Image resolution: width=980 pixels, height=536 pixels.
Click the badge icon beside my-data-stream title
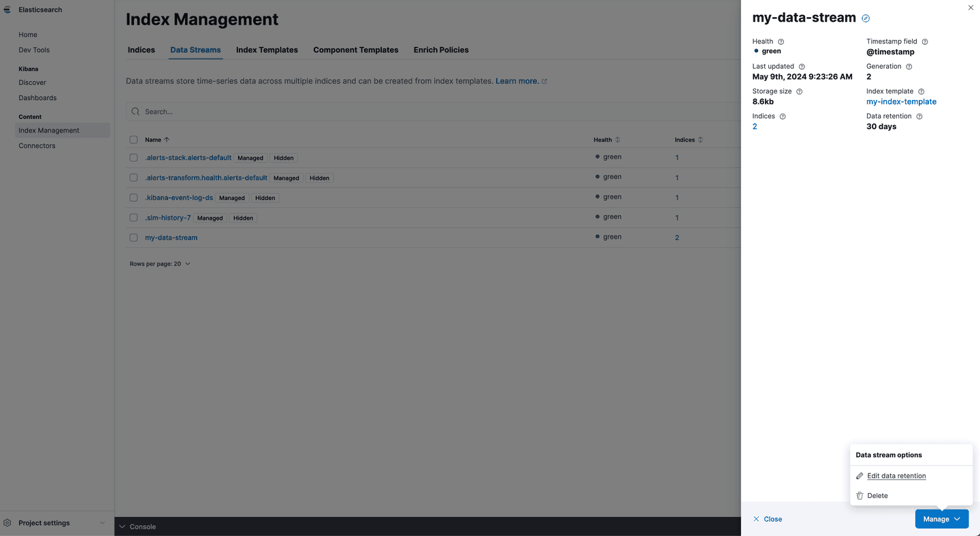click(866, 18)
